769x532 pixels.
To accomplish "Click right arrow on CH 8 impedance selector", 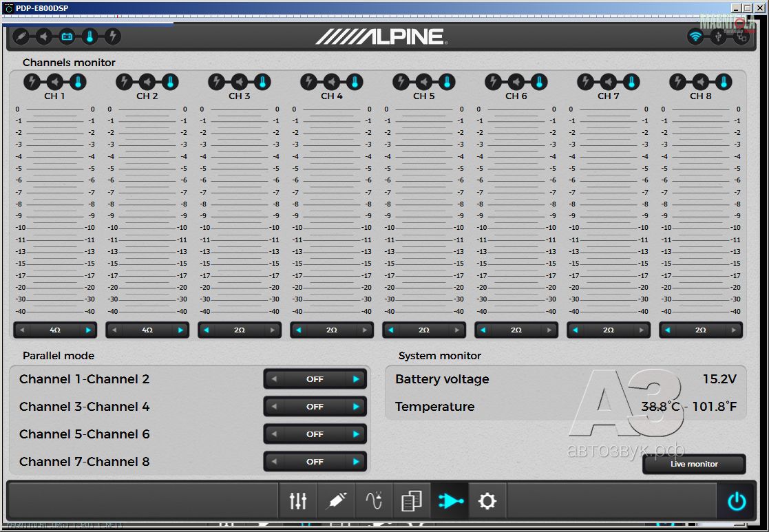I will 734,330.
